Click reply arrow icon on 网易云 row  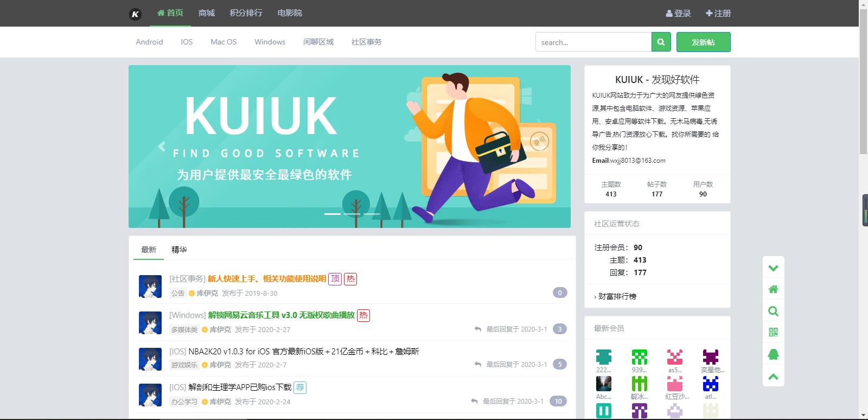(x=478, y=329)
